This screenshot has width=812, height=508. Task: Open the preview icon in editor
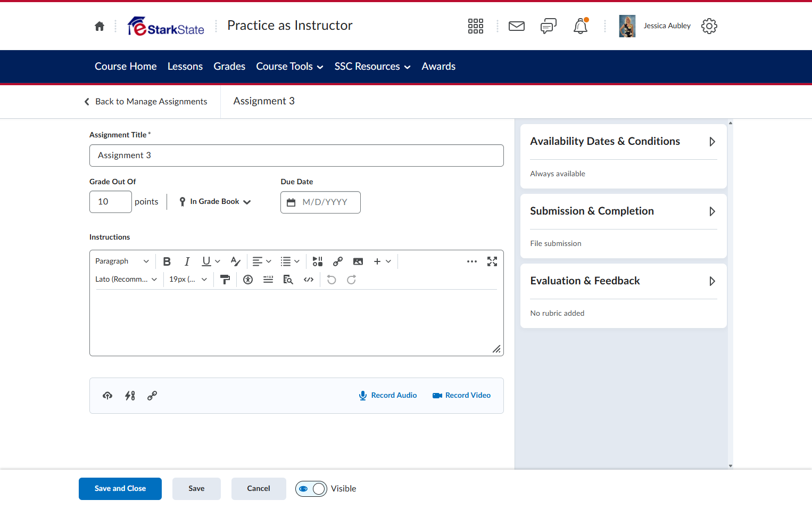point(288,280)
